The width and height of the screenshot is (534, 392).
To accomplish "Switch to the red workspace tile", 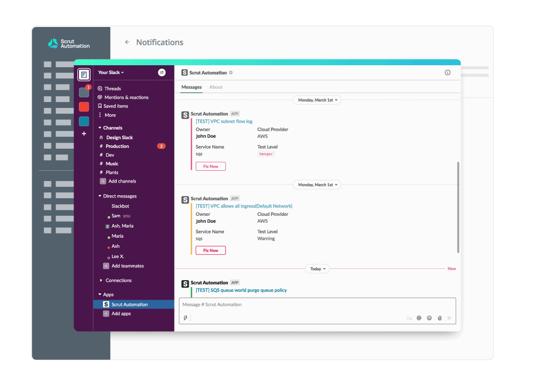I will click(x=84, y=106).
